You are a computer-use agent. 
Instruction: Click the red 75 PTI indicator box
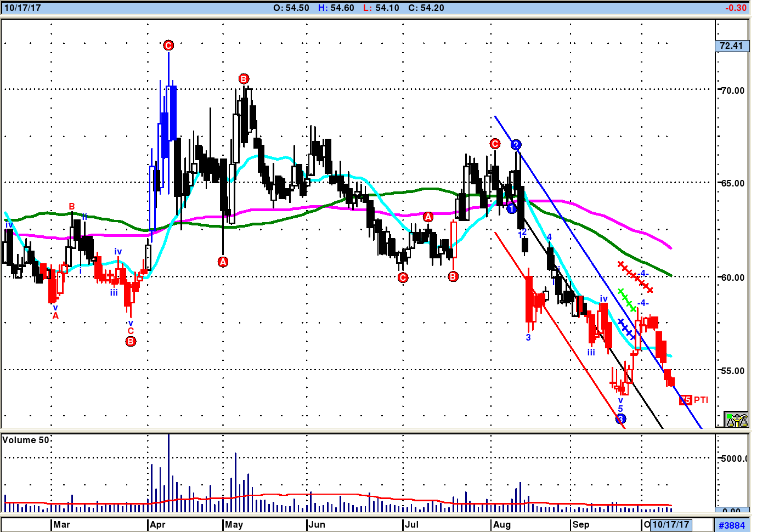[x=685, y=400]
